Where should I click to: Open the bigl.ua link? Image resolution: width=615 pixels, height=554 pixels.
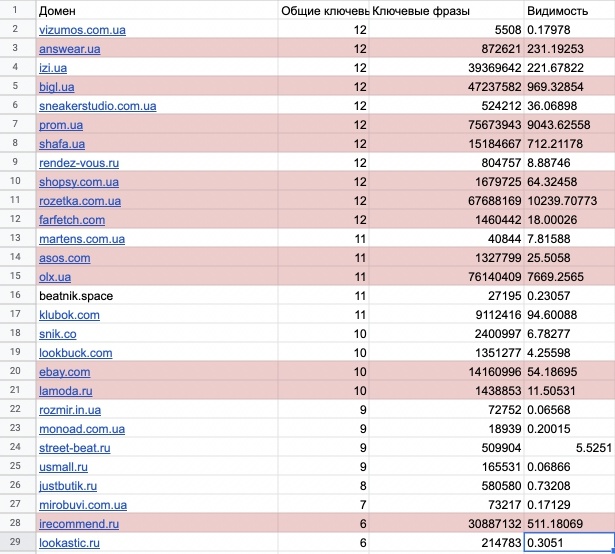pos(56,87)
